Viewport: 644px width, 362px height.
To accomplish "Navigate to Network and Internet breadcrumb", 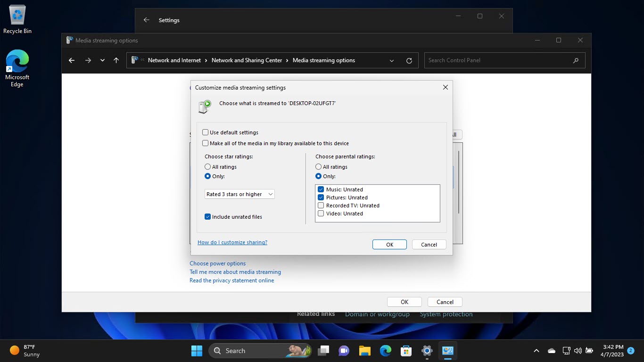I will (174, 60).
